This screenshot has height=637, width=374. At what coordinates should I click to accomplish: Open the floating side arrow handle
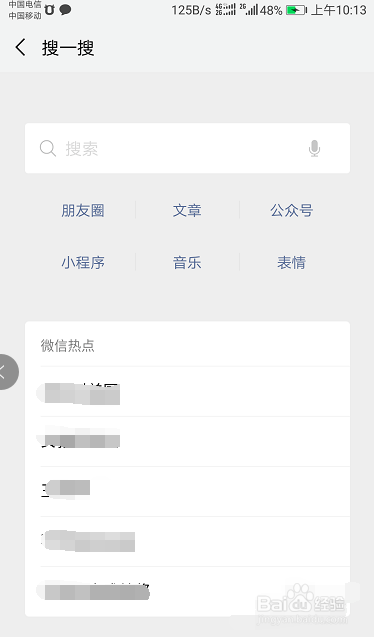[6, 372]
